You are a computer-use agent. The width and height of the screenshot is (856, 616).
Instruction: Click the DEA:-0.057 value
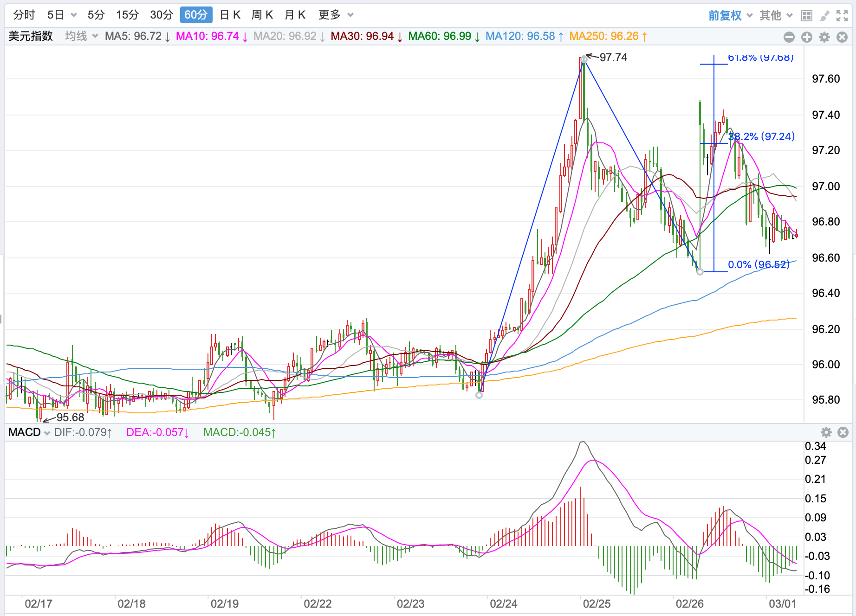tap(158, 432)
